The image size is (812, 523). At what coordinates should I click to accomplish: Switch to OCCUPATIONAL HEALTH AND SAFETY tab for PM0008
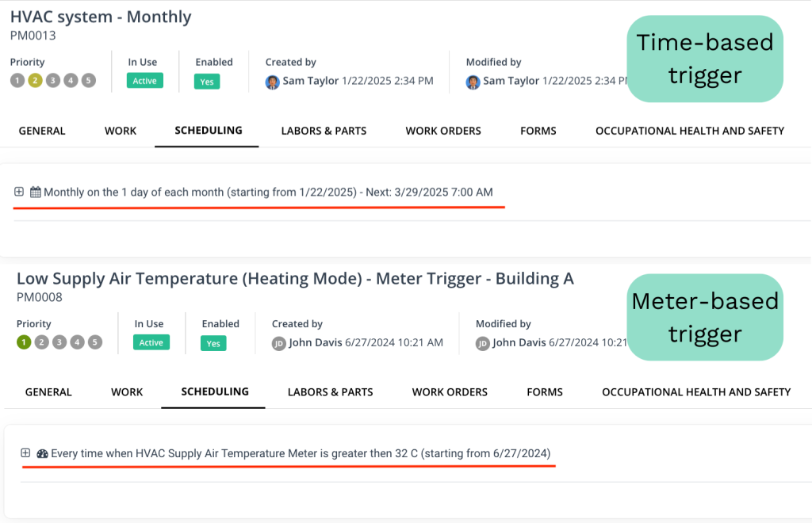click(x=696, y=391)
